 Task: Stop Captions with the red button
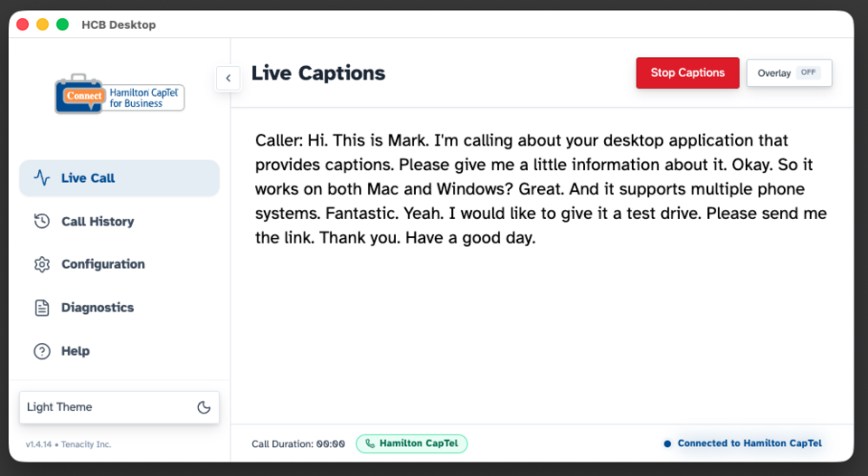click(x=687, y=72)
